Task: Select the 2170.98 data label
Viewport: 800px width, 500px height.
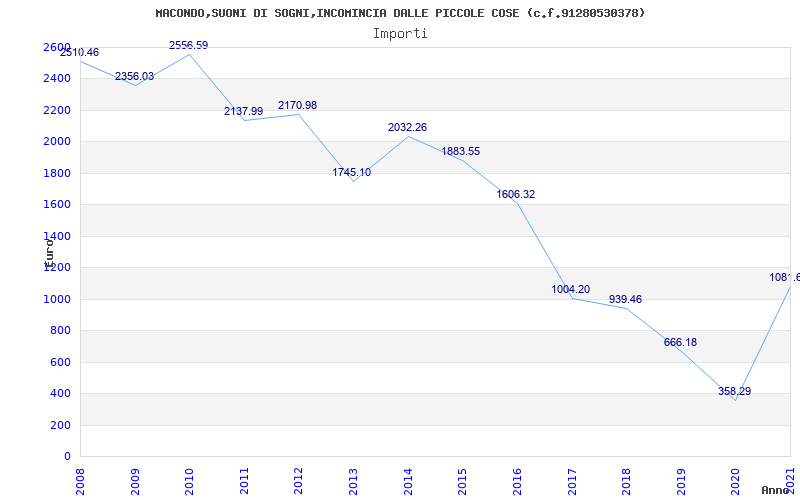Action: pos(297,106)
